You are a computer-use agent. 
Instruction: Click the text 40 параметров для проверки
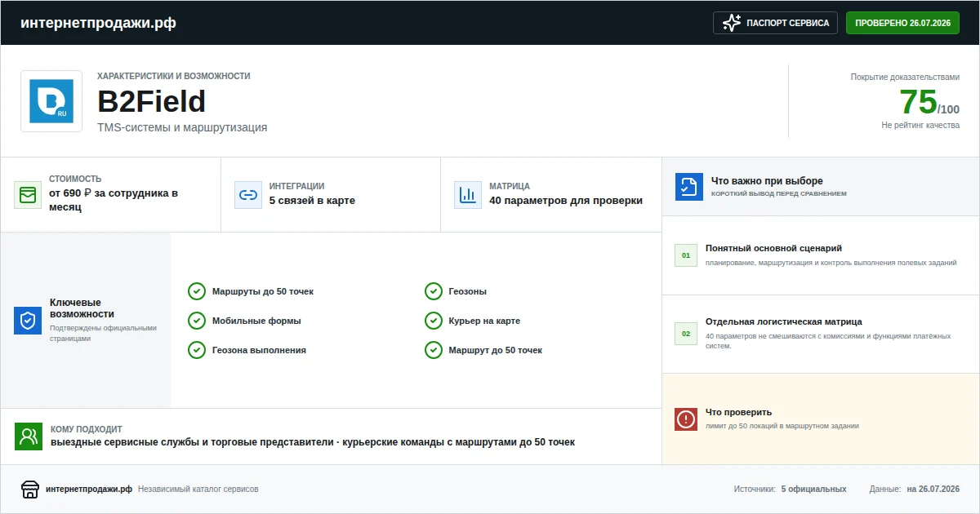566,201
